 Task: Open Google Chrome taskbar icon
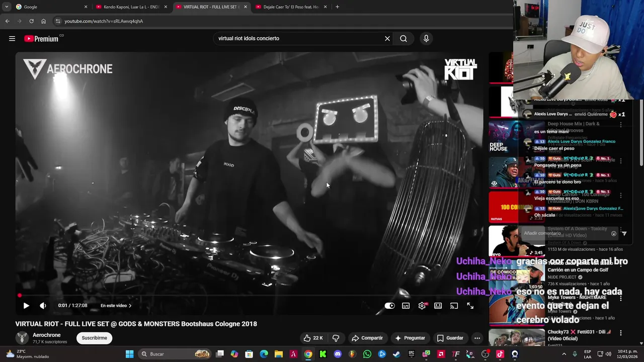pos(308,354)
